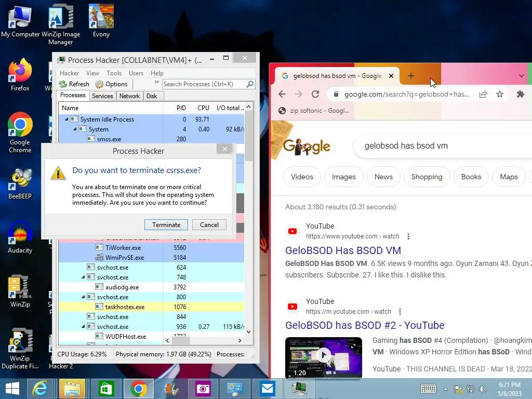The height and width of the screenshot is (399, 532).
Task: Open GeloBSOD has BSOD #2 - YouTube result
Action: click(x=365, y=325)
